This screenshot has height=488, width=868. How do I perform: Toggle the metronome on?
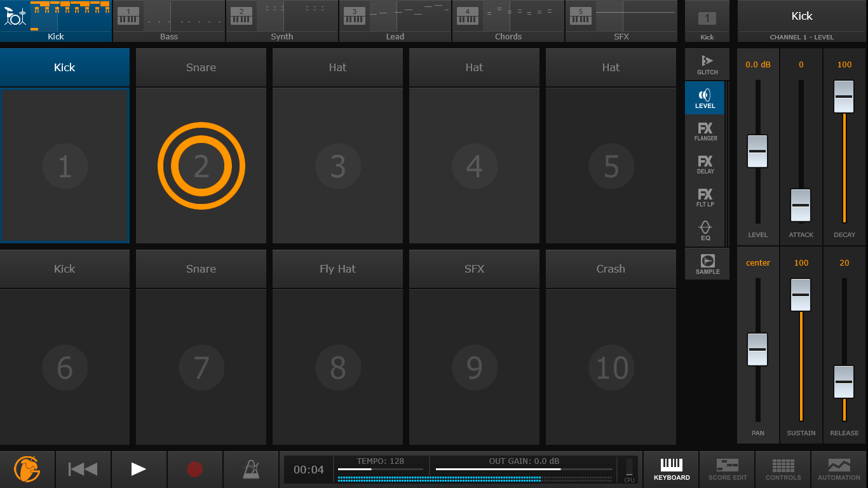point(251,470)
